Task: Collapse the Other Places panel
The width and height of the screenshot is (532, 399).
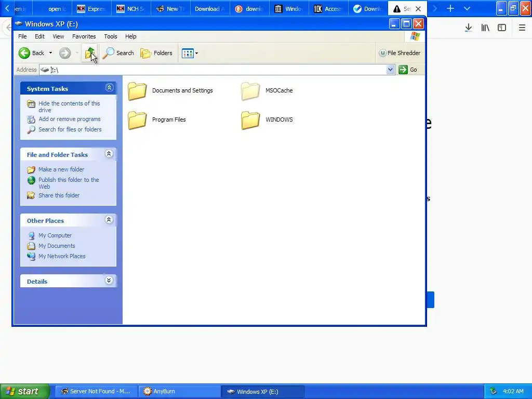Action: 109,220
